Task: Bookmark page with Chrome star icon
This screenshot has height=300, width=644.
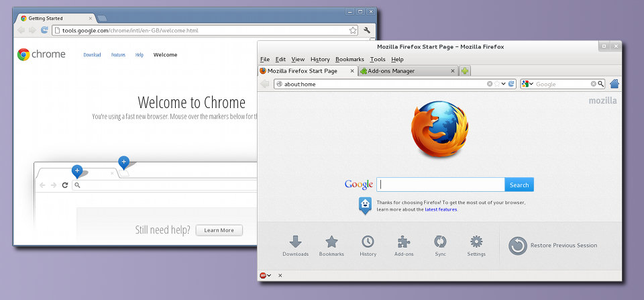Action: [353, 30]
